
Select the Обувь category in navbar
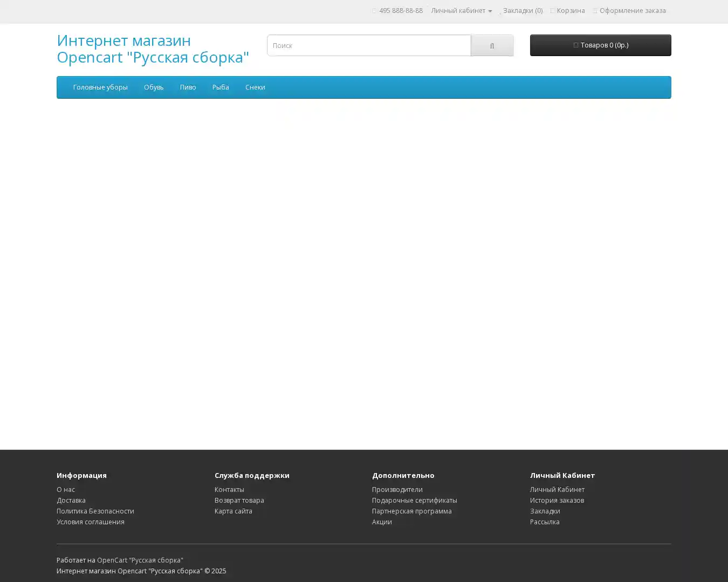click(154, 87)
